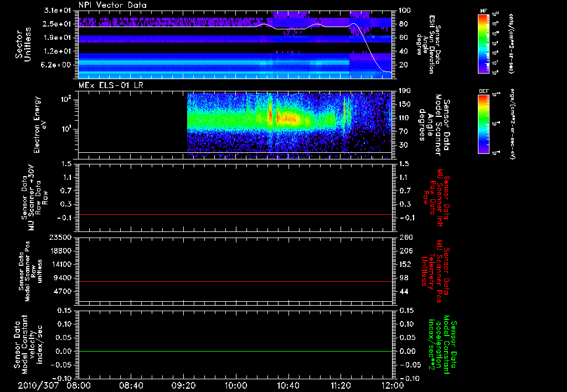Click the '100' sun elevation tick value
The width and height of the screenshot is (567, 392).
(405, 11)
